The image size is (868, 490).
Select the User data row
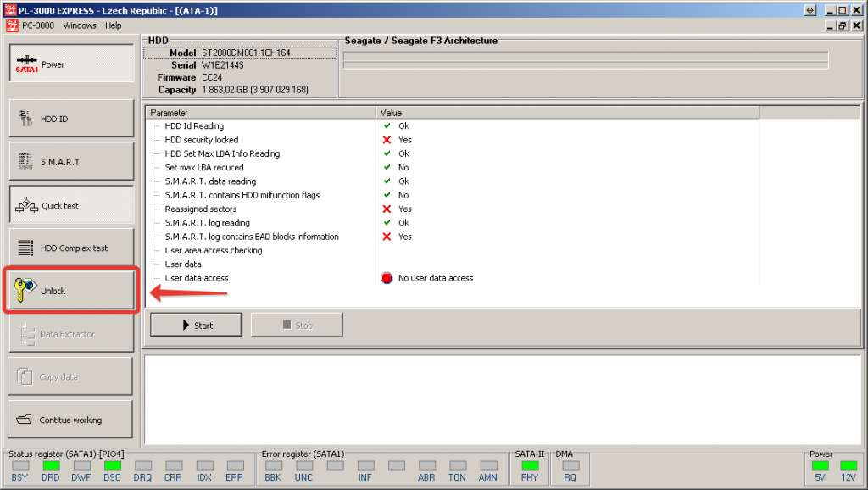tap(453, 264)
